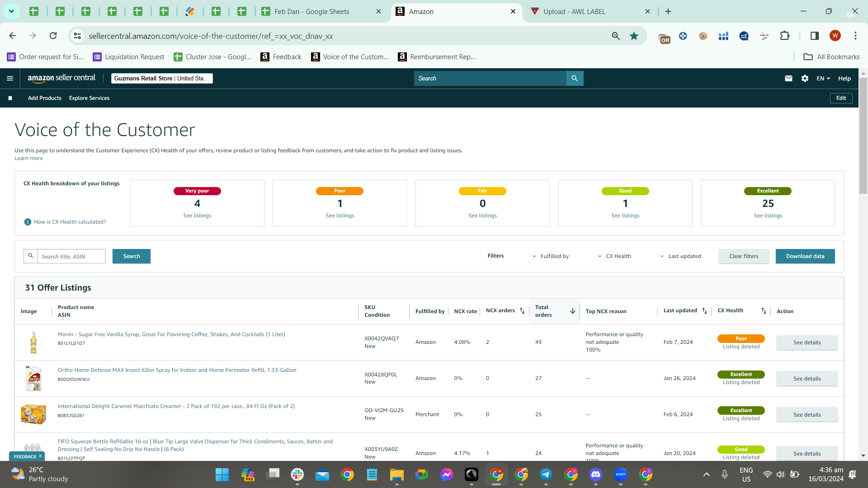This screenshot has height=488, width=868.
Task: Open Liquidation Request bookmark
Action: 129,56
